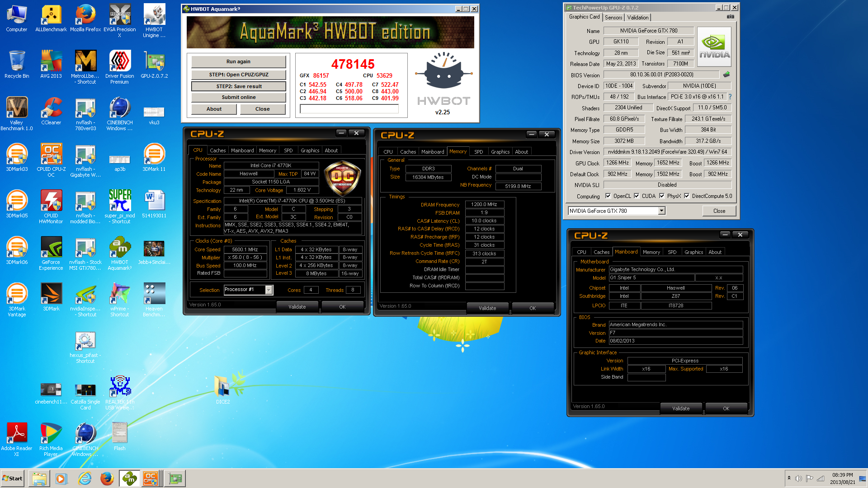Viewport: 868px width, 488px height.
Task: Open Windows Media Player from taskbar
Action: tap(61, 479)
